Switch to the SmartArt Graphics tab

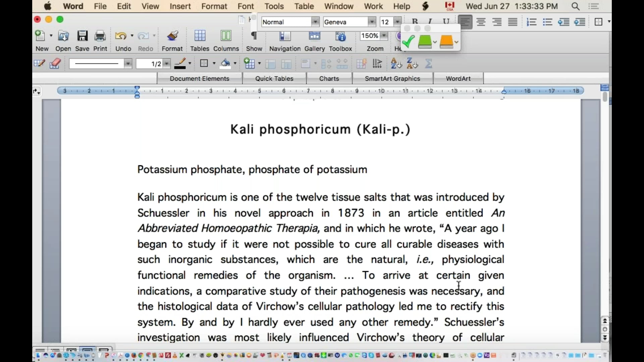pyautogui.click(x=392, y=78)
